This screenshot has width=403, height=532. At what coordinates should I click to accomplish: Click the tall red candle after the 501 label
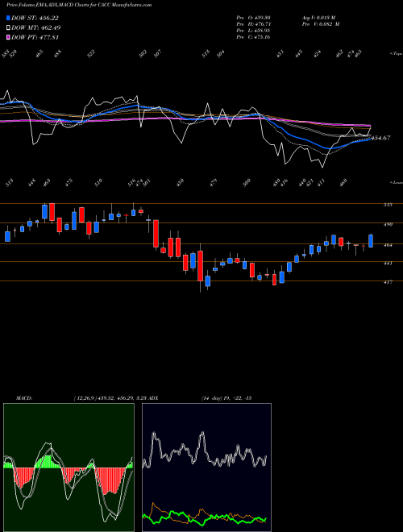pyautogui.click(x=156, y=234)
